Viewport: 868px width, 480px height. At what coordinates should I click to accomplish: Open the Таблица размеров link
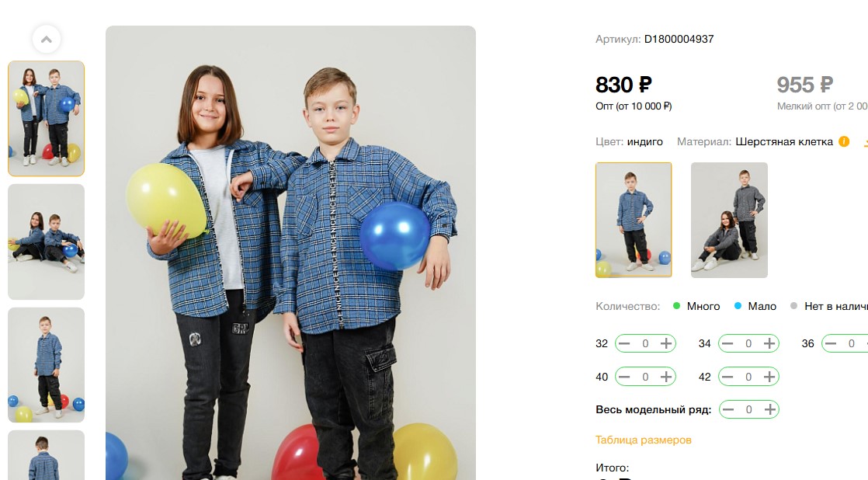[x=644, y=440]
